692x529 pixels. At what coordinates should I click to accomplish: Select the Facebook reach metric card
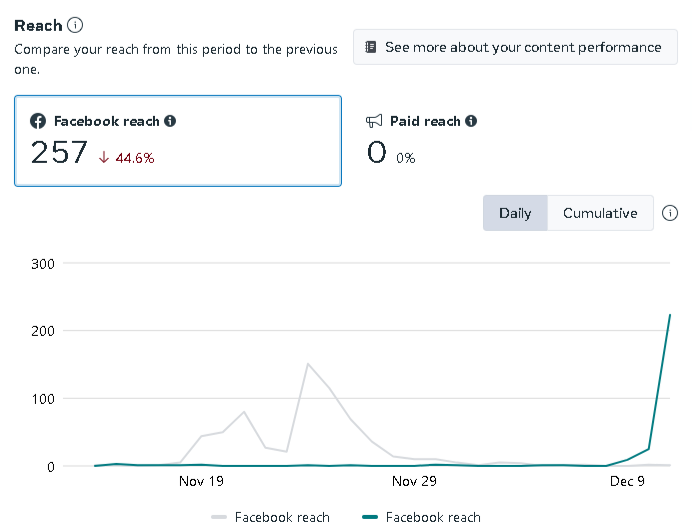177,141
